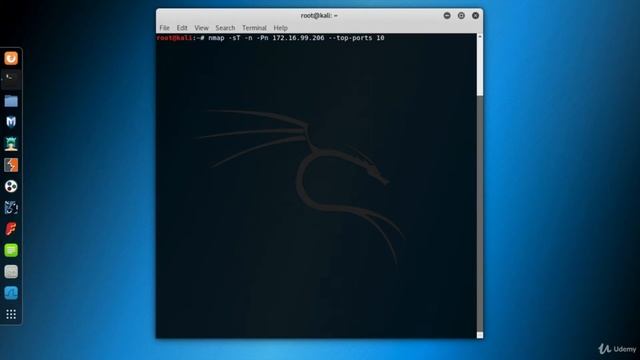
Task: Launch Metasploit from the dock
Action: [x=11, y=122]
